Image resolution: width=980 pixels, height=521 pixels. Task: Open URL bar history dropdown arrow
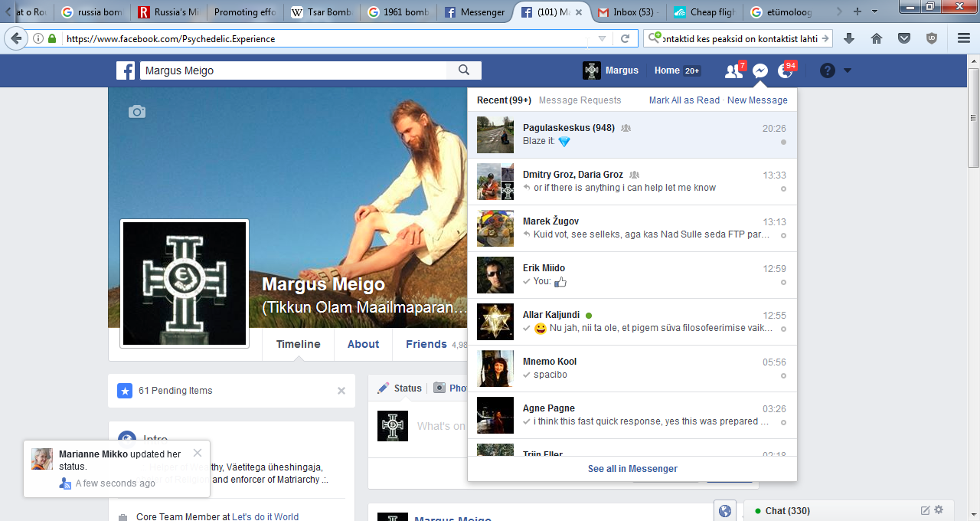(x=603, y=38)
